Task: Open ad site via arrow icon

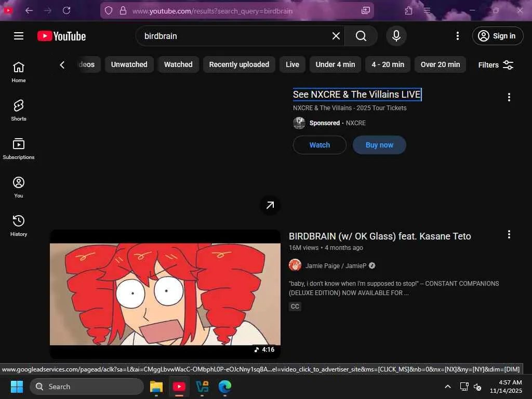Action: click(x=270, y=205)
